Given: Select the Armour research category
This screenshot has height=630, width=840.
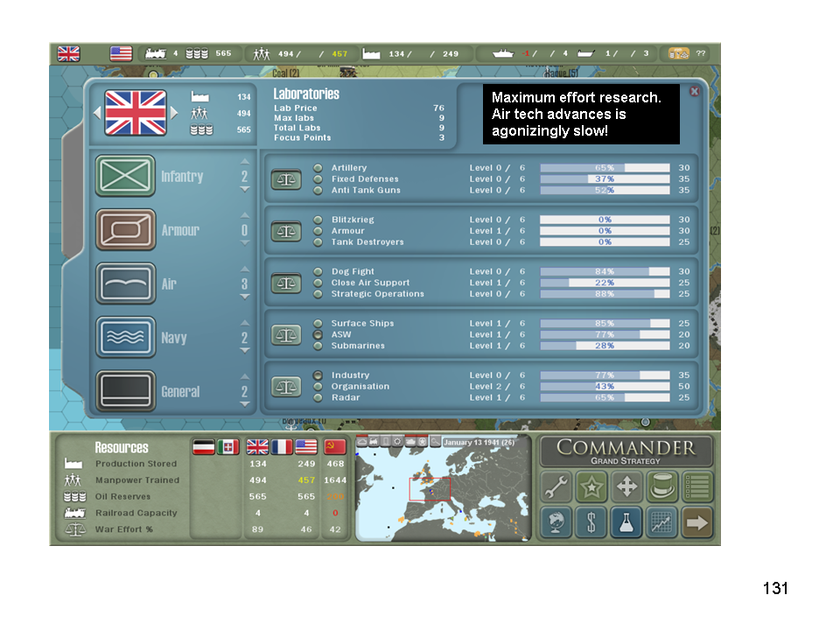Looking at the screenshot, I should click(125, 230).
